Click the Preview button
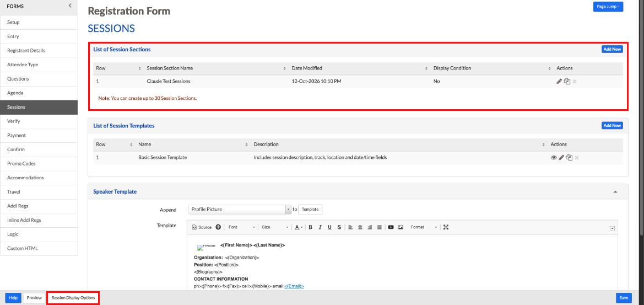Screen dimensions: 644x305 (x=34, y=298)
